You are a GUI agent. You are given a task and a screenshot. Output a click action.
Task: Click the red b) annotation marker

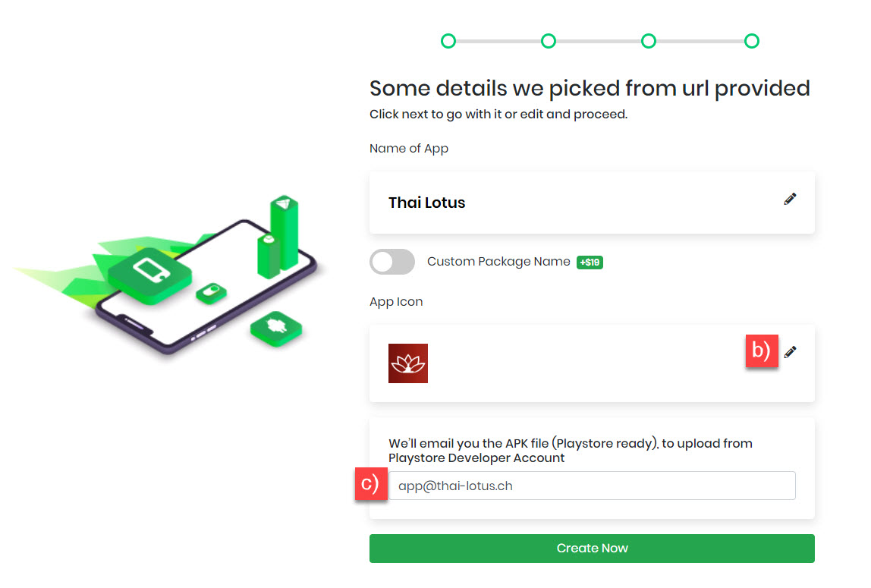click(762, 351)
